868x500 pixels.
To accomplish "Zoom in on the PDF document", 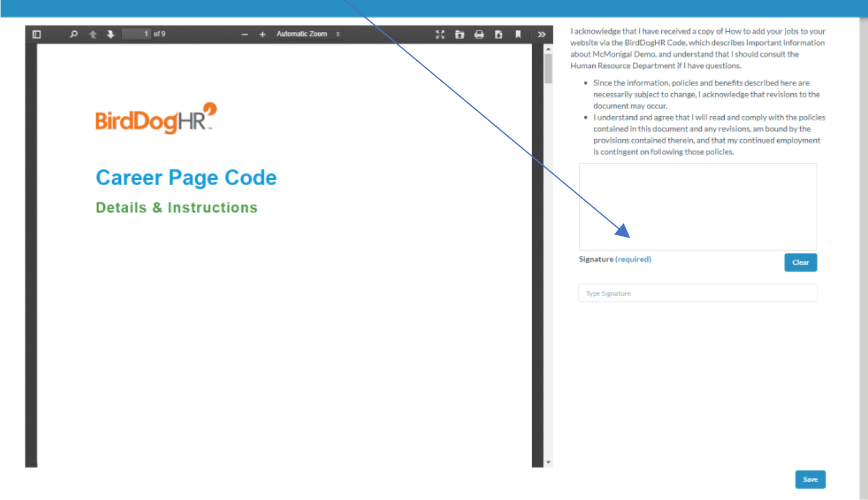I will tap(262, 34).
